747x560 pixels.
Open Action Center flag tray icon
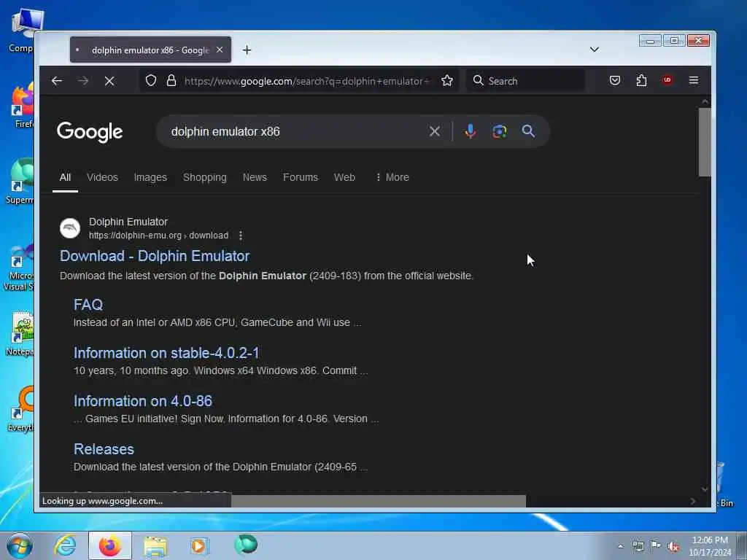click(x=656, y=546)
